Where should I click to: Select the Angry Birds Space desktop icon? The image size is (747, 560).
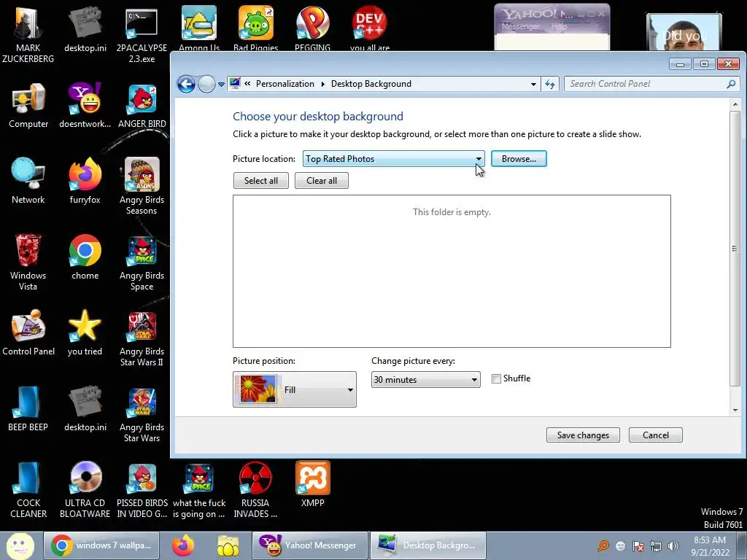click(142, 262)
